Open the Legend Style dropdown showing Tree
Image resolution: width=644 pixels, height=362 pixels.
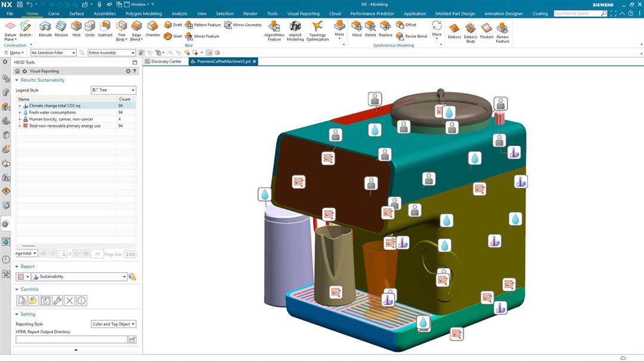click(x=113, y=90)
